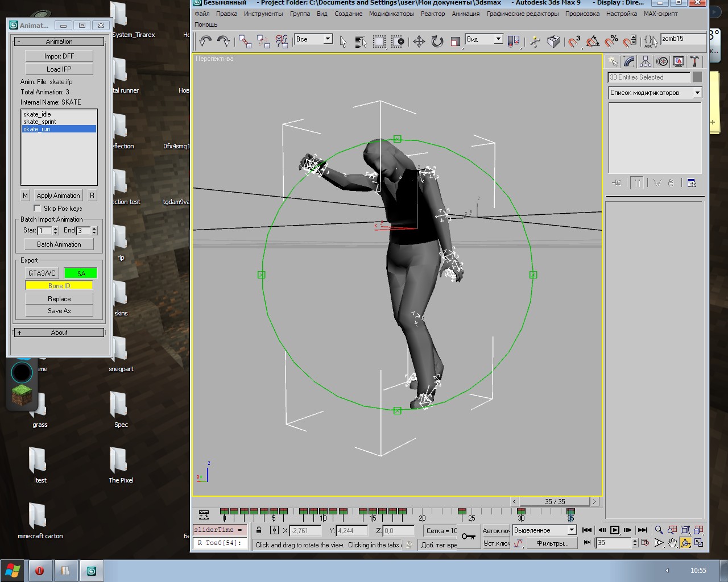The width and height of the screenshot is (728, 582).
Task: Toggle the selection lock padlock
Action: pyautogui.click(x=259, y=530)
